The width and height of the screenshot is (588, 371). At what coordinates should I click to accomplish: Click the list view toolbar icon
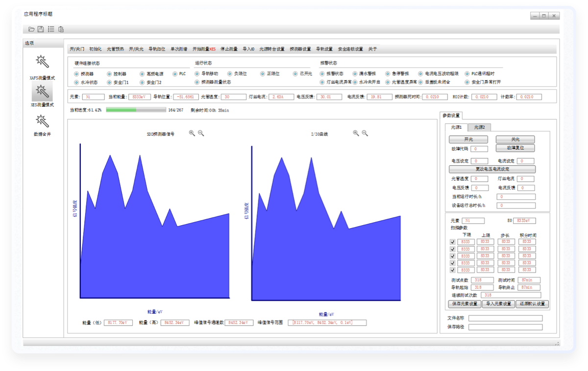[51, 29]
